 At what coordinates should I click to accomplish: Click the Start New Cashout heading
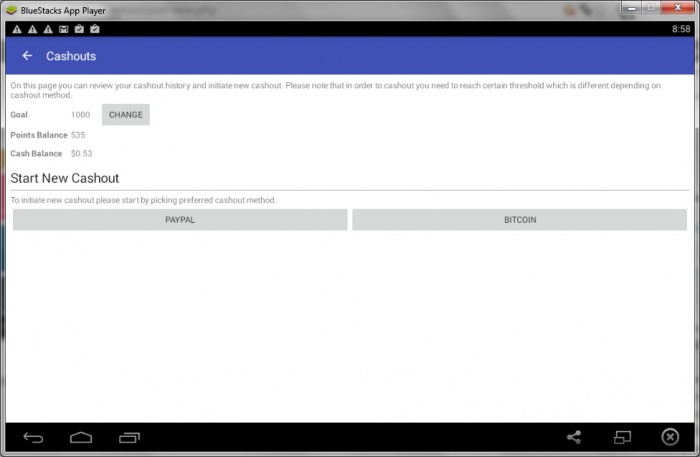pos(65,178)
